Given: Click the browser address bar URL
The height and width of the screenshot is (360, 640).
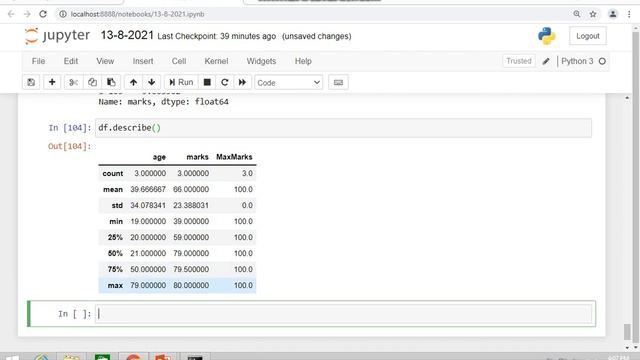Looking at the screenshot, I should tap(138, 14).
